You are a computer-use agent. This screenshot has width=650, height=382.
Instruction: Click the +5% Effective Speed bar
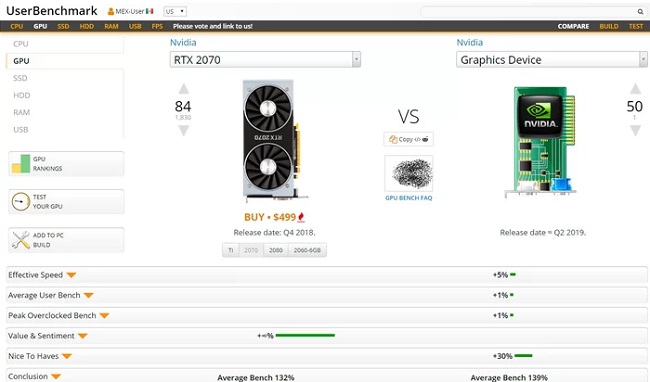pyautogui.click(x=513, y=274)
